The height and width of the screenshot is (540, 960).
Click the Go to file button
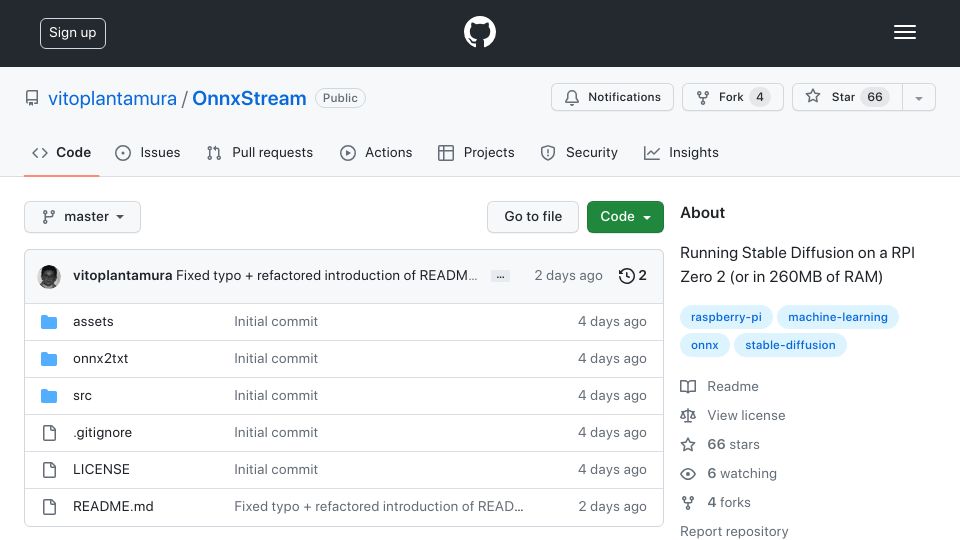(533, 217)
